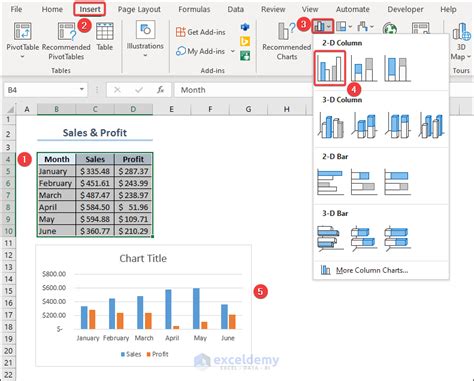The image size is (474, 381).
Task: Open the 3D Map dropdown
Action: point(461,41)
